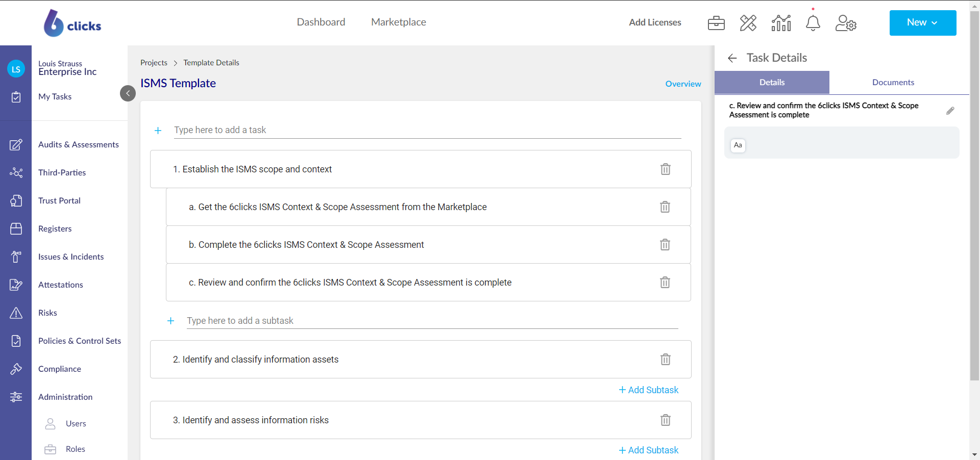Click the Aa text format button
980x460 pixels.
[738, 145]
